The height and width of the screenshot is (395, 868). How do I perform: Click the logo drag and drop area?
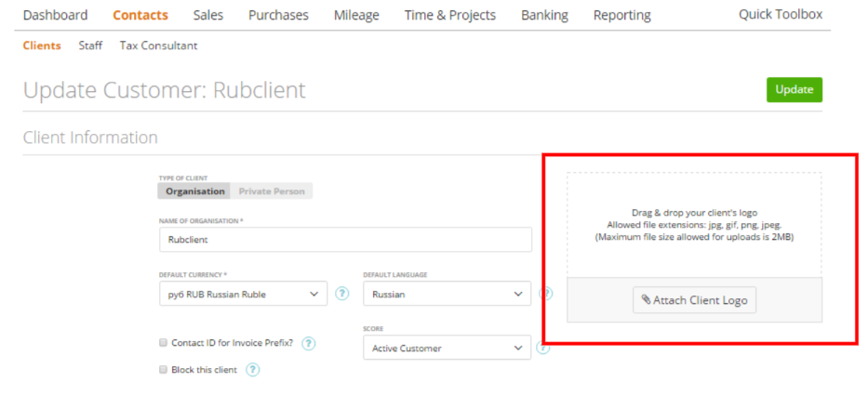[x=694, y=225]
